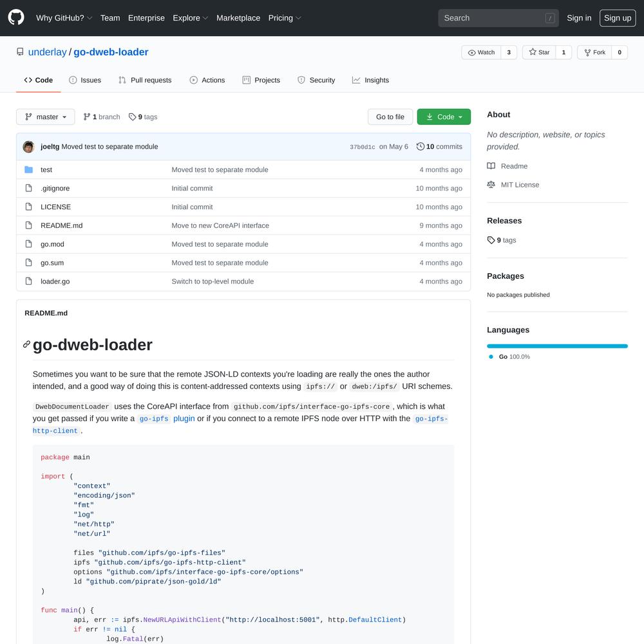644x644 pixels.
Task: Open the go-ipfs link in README
Action: pyautogui.click(x=154, y=419)
